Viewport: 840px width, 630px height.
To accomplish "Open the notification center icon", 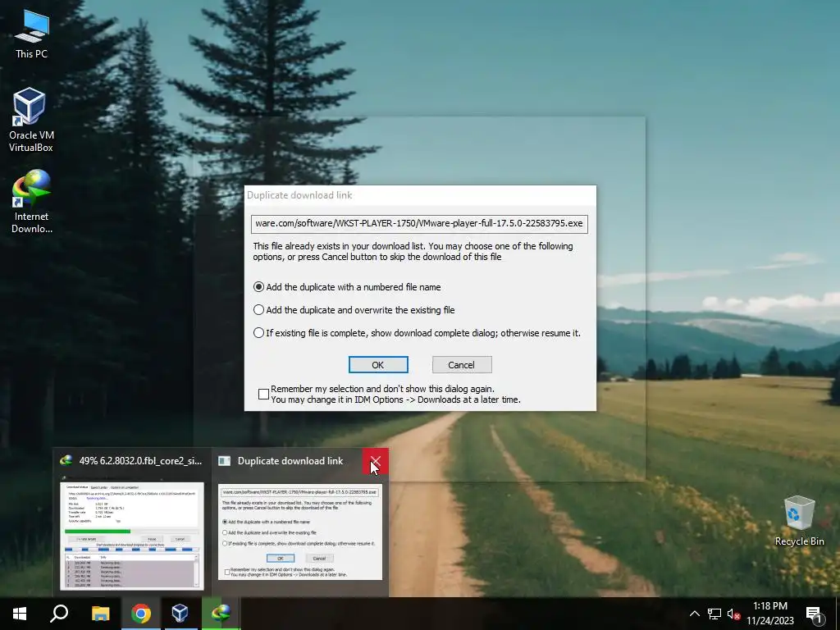I will 815,614.
